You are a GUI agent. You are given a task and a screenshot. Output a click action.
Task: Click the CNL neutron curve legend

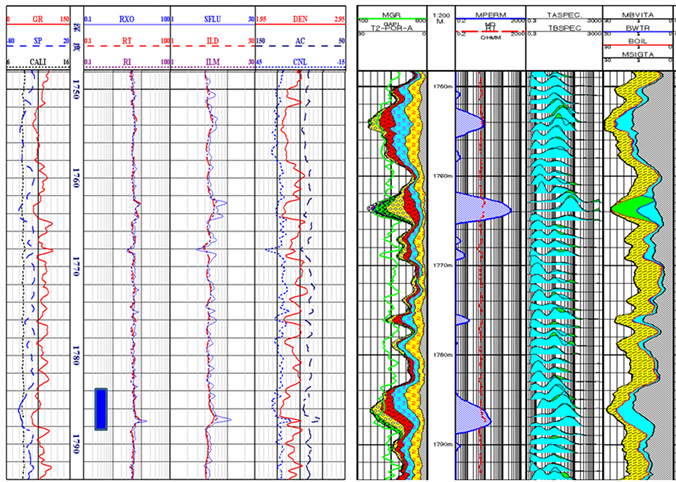click(299, 63)
